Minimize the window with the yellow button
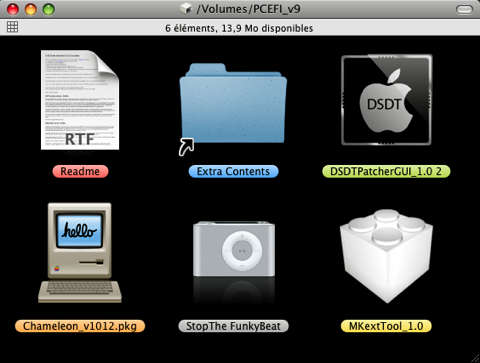The width and height of the screenshot is (480, 363). click(31, 9)
